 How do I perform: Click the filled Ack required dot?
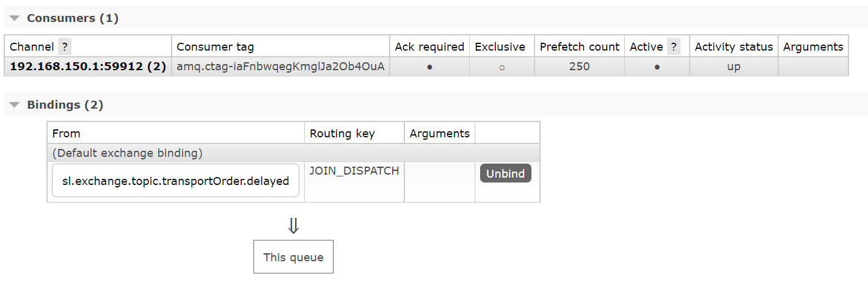coord(429,67)
